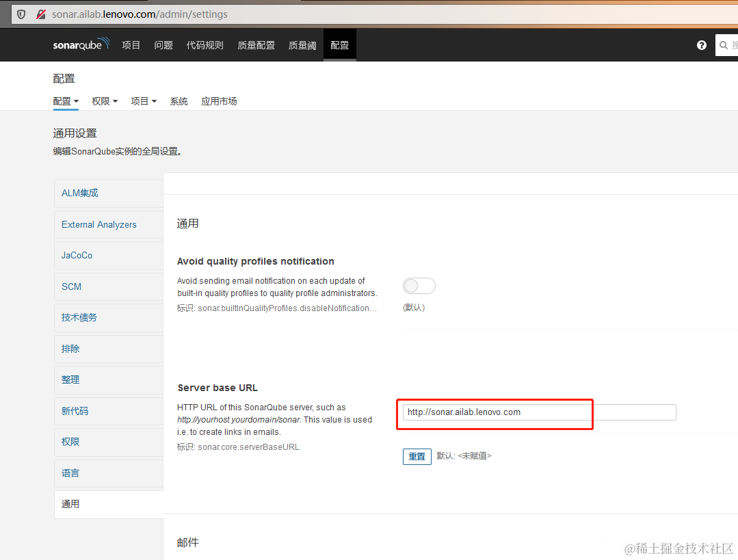
Task: Toggle Avoid quality profiles notification switch
Action: point(419,286)
